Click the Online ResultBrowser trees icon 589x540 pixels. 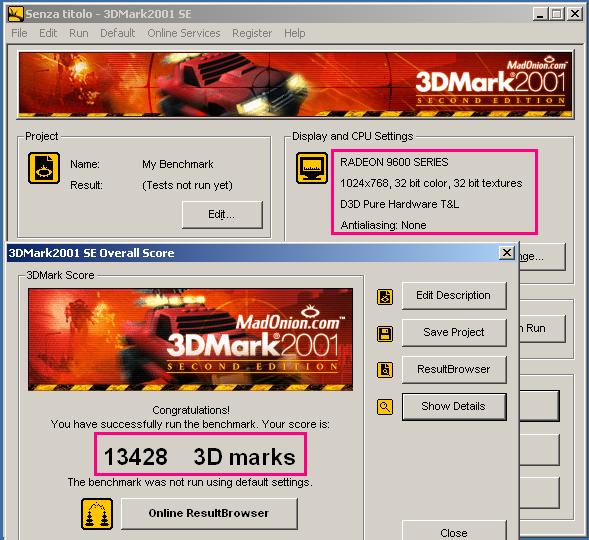[x=97, y=514]
